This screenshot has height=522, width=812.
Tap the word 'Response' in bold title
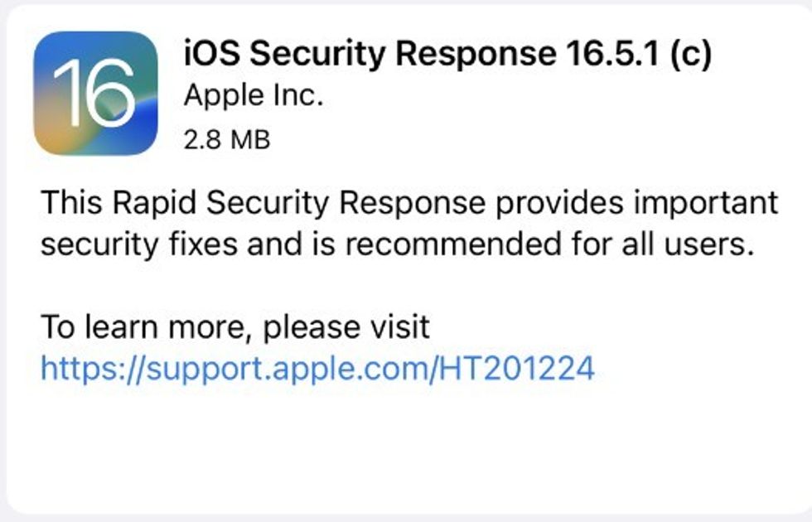pos(475,55)
